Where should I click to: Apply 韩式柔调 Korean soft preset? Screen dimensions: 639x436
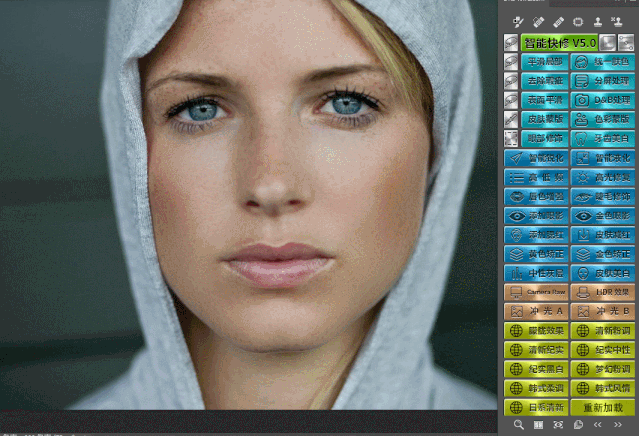536,388
